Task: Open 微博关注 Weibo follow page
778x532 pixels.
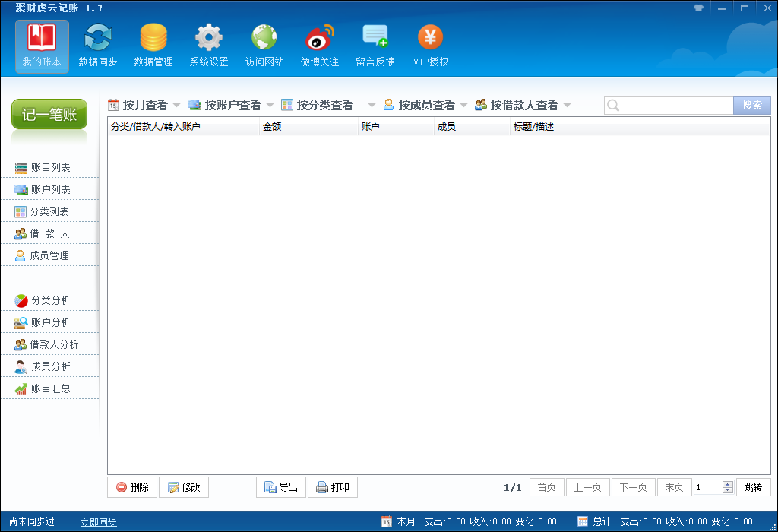Action: coord(319,44)
